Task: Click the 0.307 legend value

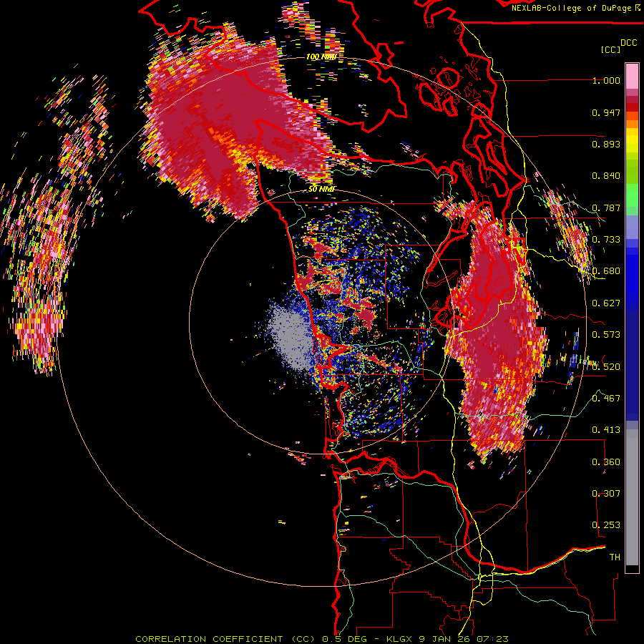Action: point(606,493)
